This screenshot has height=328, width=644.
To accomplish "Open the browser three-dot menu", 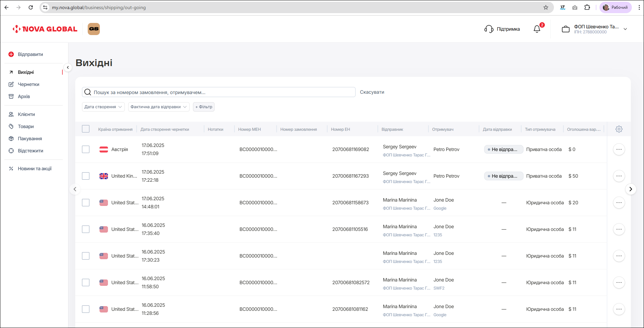I will pyautogui.click(x=639, y=7).
